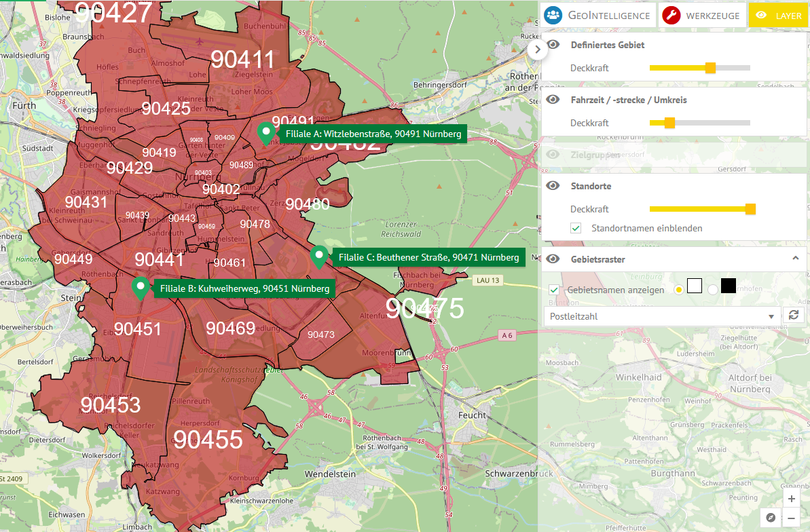Click the red Werkzeuge wrench icon
The width and height of the screenshot is (810, 532).
671,15
